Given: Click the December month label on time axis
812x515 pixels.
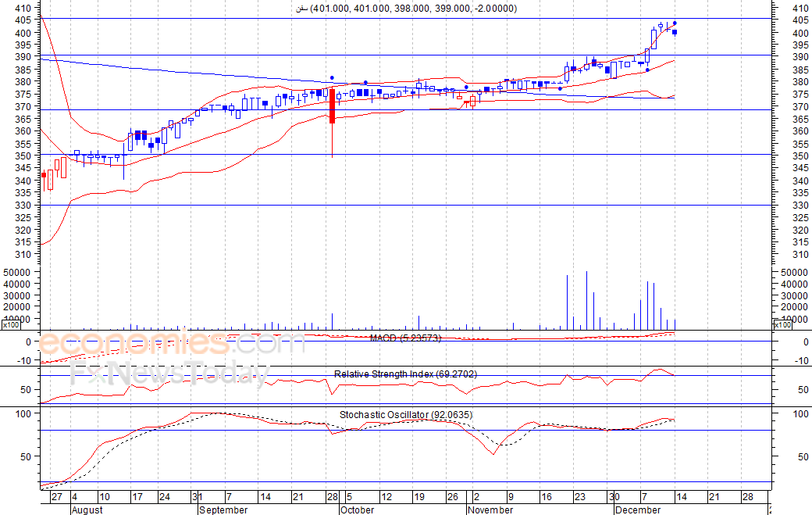Looking at the screenshot, I should tap(638, 510).
